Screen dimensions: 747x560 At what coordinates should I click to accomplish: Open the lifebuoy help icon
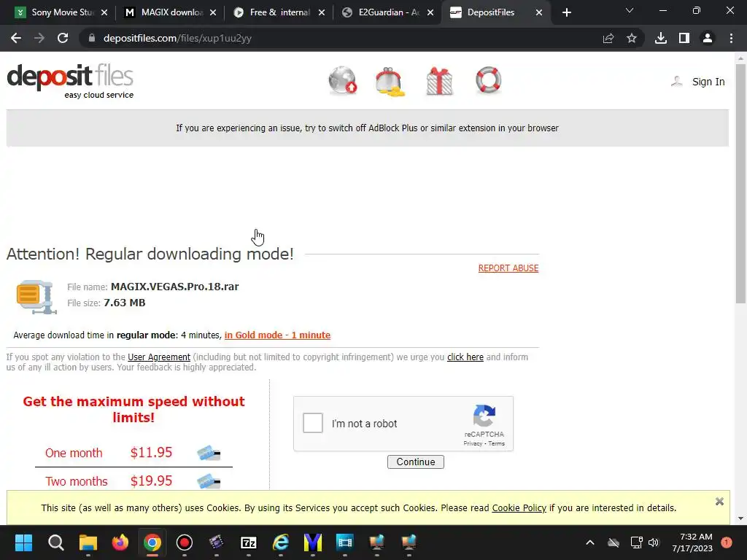click(488, 80)
